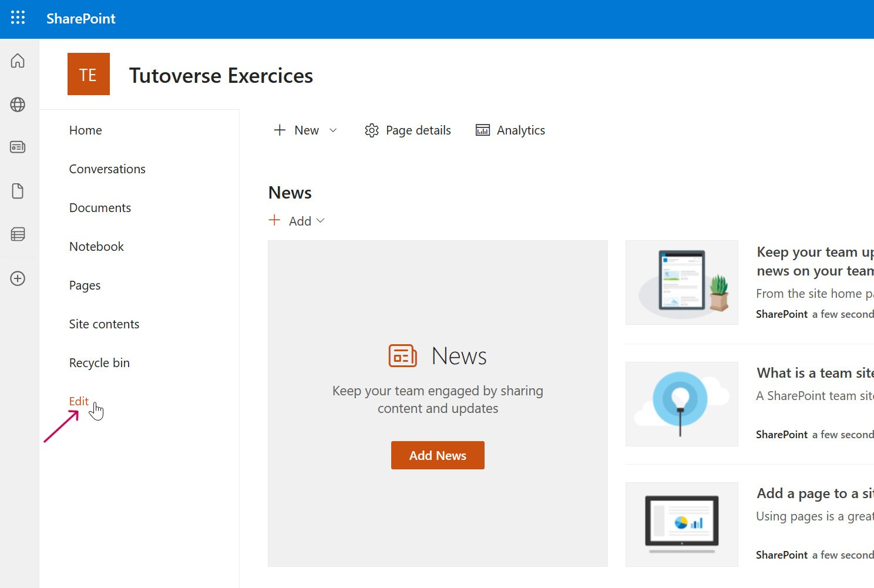Click 'From the site home' description text
Screen dimensions: 874x588
(815, 294)
